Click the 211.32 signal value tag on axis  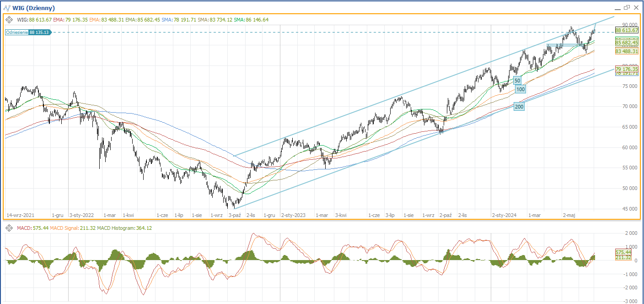623,257
